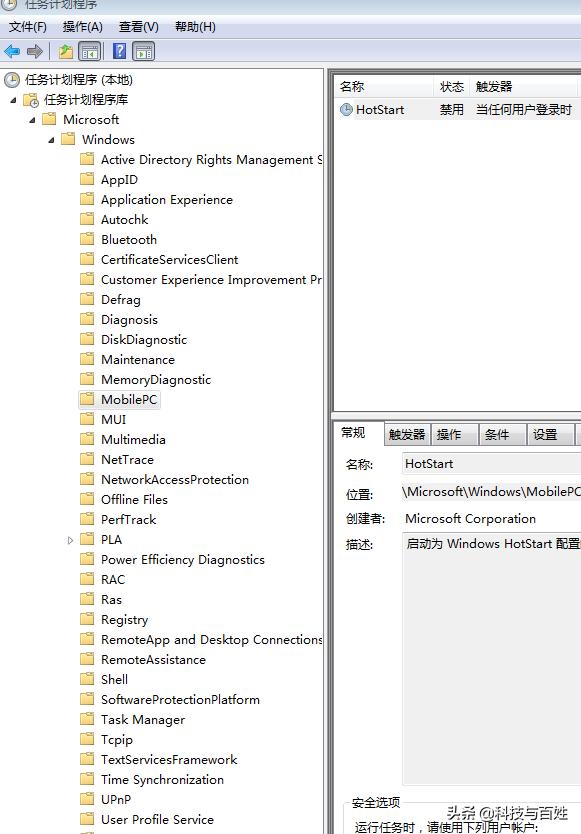Click the clock icon beside 任务计划程序 (本地)
Screen dimensions: 581x834
pyautogui.click(x=12, y=80)
